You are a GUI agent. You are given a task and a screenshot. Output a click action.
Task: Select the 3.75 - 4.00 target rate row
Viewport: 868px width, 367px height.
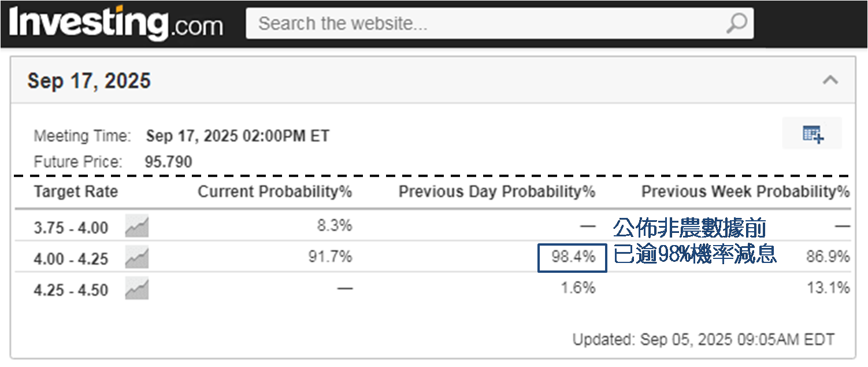point(71,228)
